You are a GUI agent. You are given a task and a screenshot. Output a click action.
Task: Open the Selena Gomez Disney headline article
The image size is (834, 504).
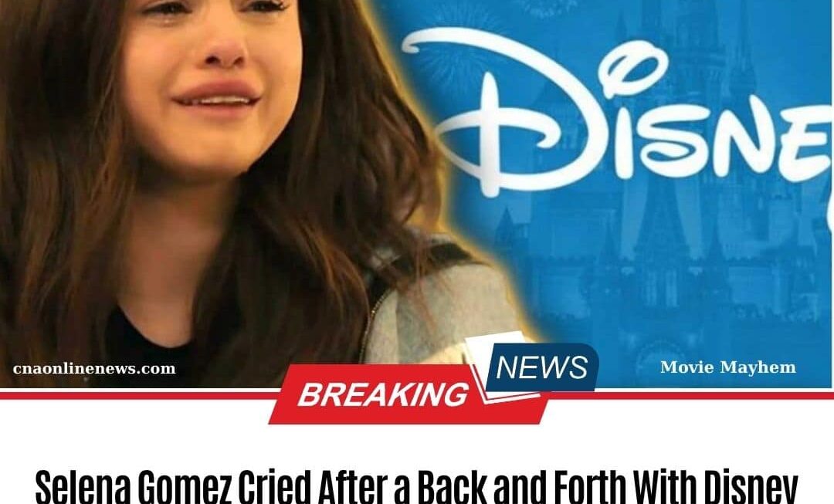[416, 486]
